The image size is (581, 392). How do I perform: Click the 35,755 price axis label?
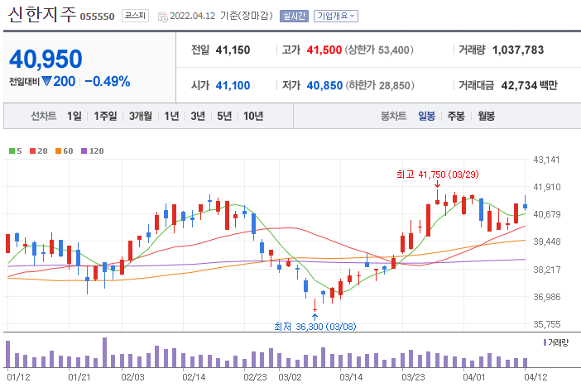pos(546,324)
